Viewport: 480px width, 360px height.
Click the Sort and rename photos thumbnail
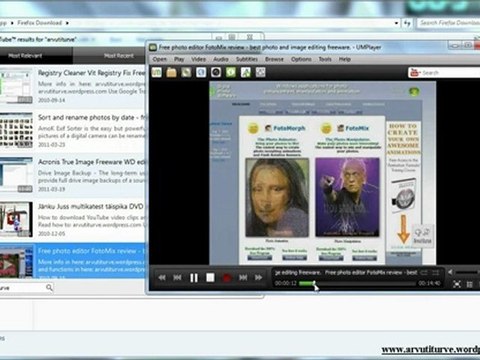[x=16, y=130]
